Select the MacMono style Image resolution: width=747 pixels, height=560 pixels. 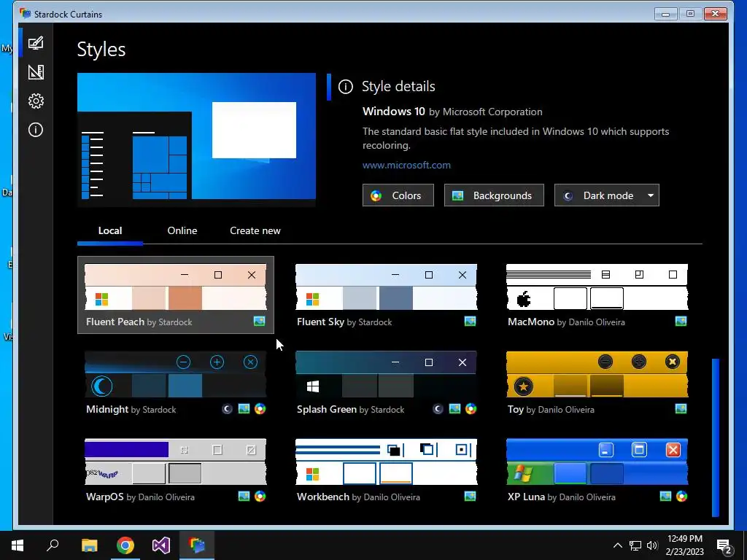coord(597,295)
